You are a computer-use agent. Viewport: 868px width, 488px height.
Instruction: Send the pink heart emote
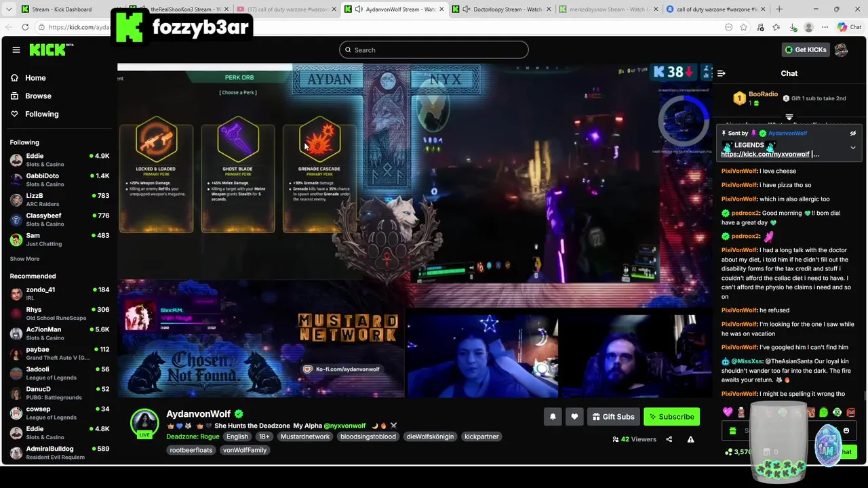[728, 412]
